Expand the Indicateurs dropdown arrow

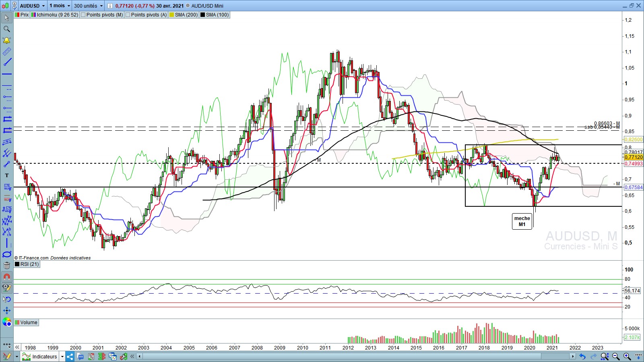[x=62, y=356]
